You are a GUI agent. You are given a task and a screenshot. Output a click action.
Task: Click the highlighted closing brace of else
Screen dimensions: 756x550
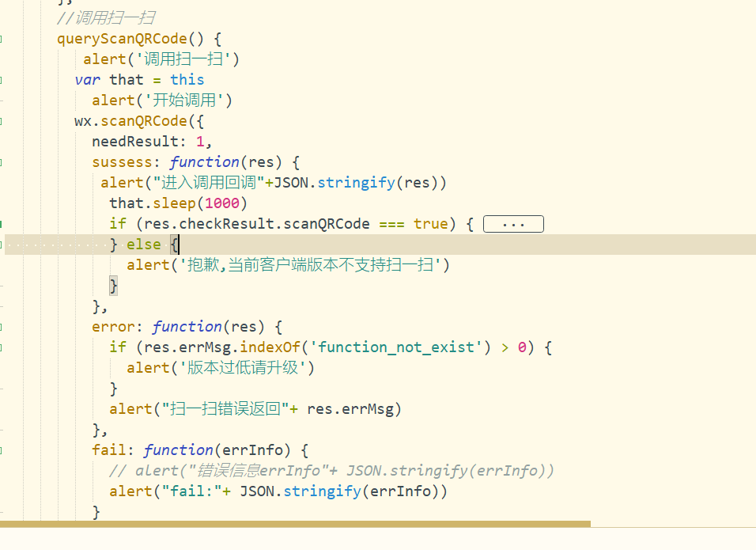pos(113,286)
